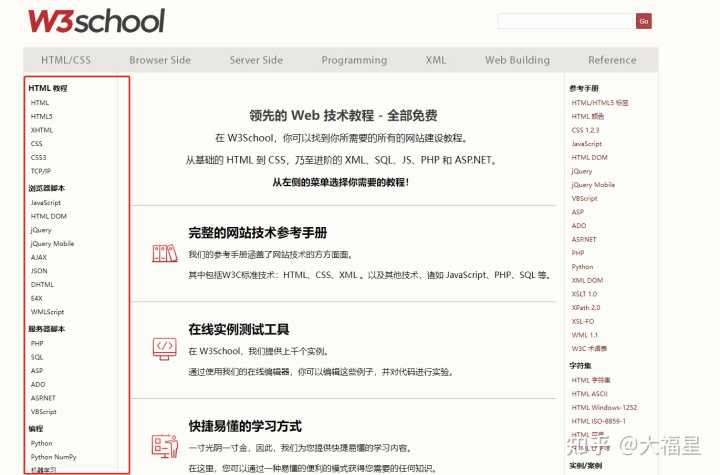Open XSLT 1.0 reference link
720x475 pixels.
(584, 294)
